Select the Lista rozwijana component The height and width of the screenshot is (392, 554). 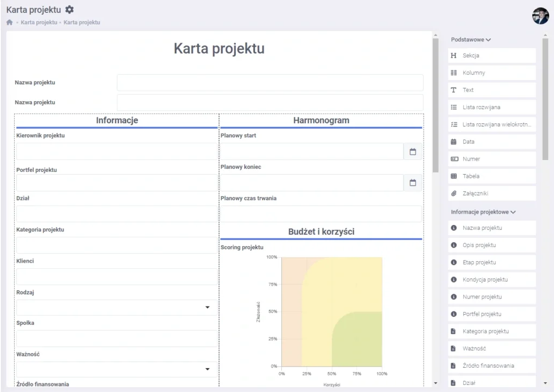(x=492, y=108)
